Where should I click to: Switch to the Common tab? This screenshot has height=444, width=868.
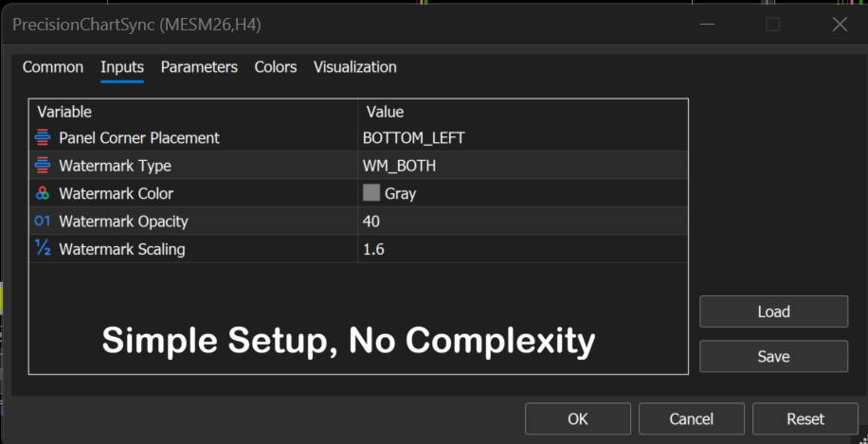point(53,67)
